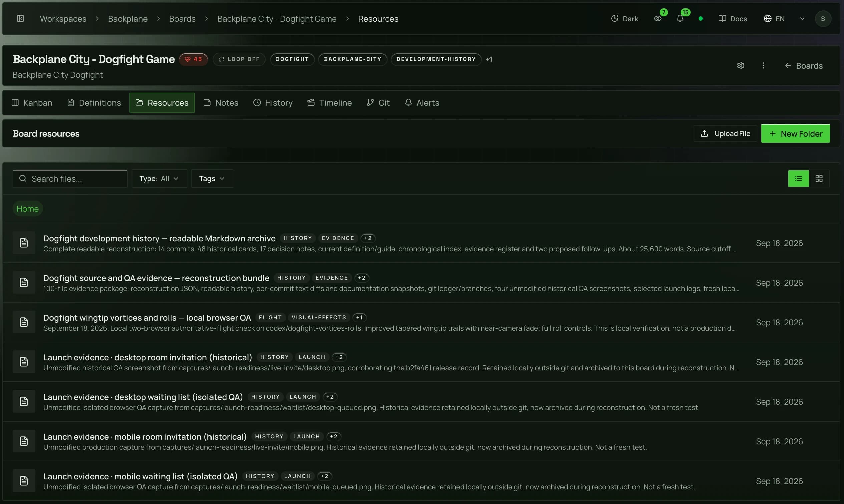Select the Resources tab
This screenshot has height=504, width=844.
(162, 103)
